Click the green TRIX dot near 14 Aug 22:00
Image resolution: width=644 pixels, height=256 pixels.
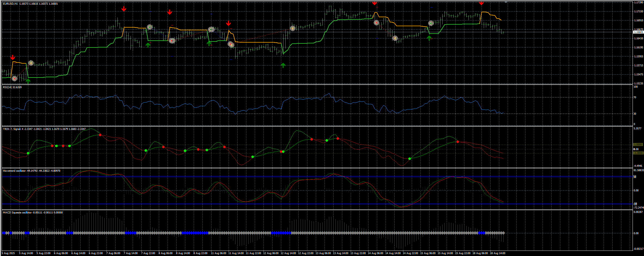pos(410,159)
